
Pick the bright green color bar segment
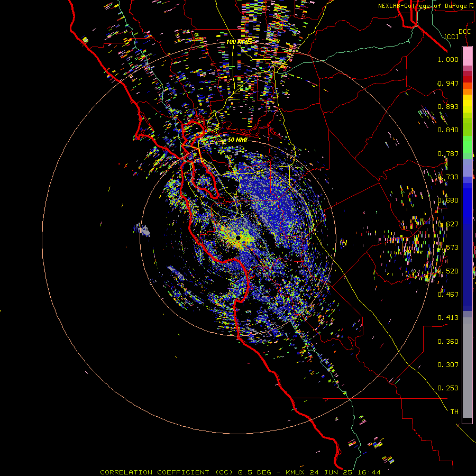pyautogui.click(x=467, y=144)
